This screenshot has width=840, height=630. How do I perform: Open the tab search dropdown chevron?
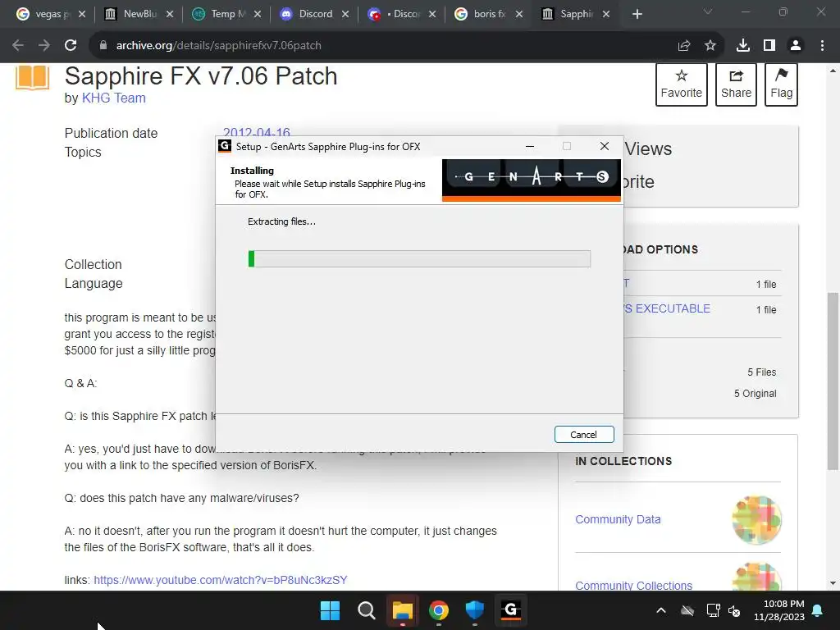click(x=708, y=11)
